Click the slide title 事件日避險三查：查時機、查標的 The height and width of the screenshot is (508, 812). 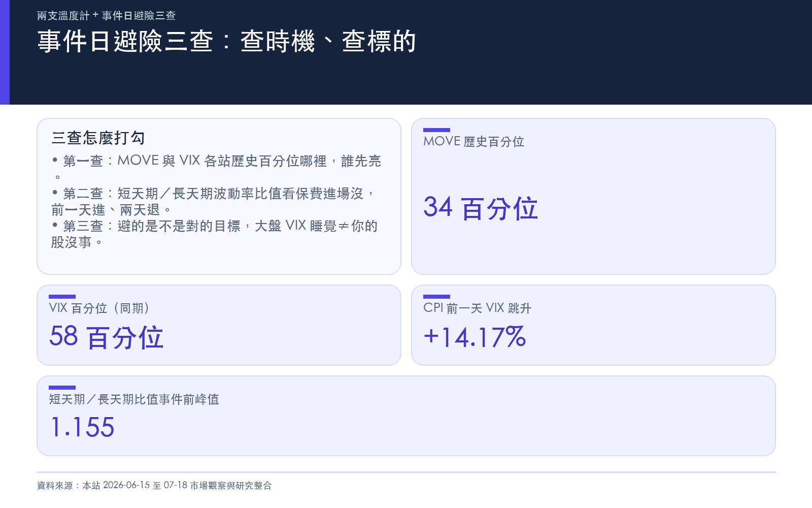227,41
